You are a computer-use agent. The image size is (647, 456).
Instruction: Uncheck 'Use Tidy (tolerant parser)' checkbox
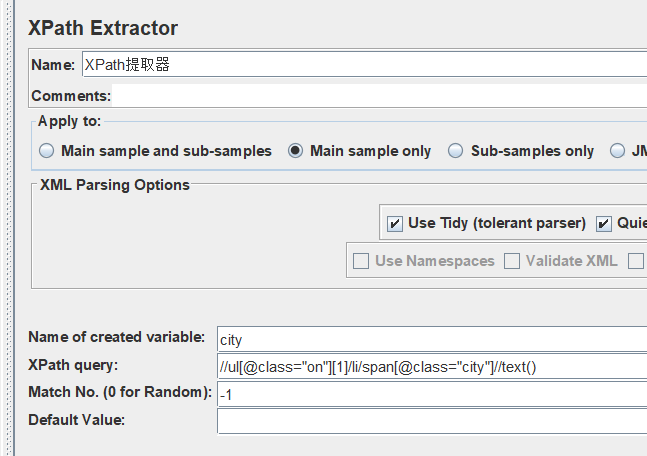point(395,224)
